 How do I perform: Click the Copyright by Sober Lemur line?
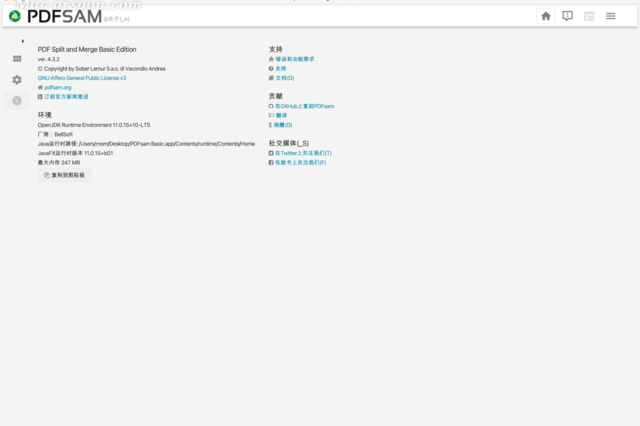click(102, 69)
